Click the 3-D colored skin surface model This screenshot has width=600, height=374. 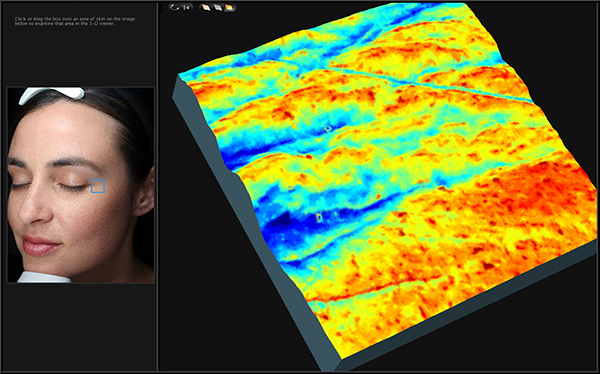tap(386, 186)
